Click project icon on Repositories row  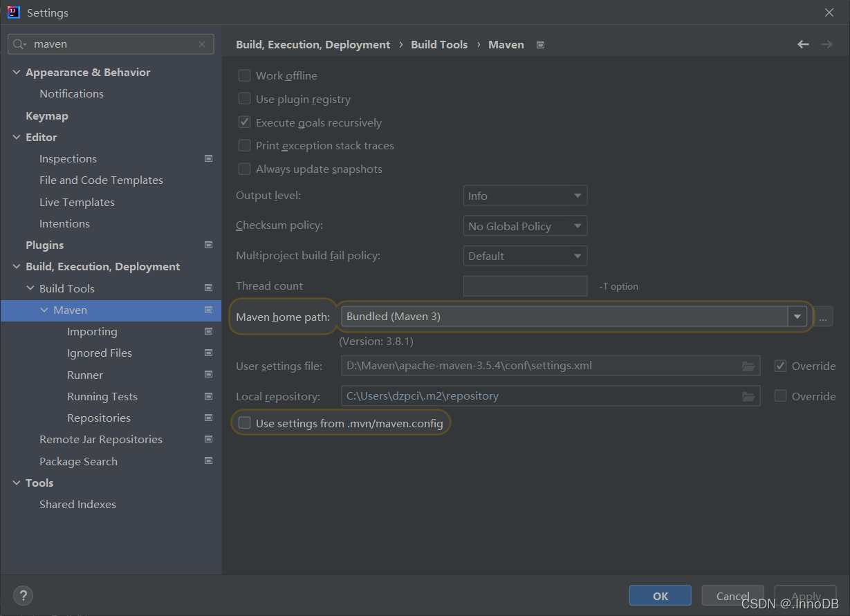click(208, 418)
